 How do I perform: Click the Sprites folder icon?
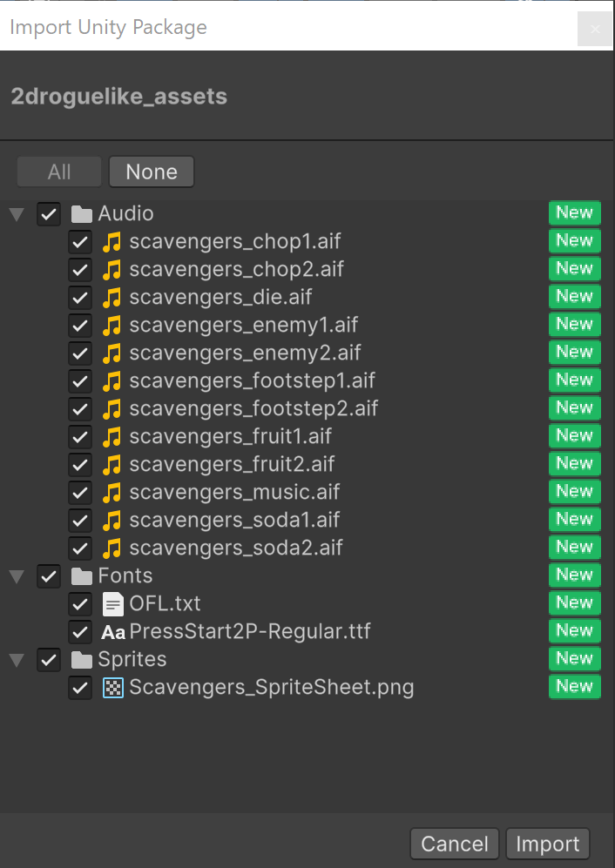tap(82, 660)
